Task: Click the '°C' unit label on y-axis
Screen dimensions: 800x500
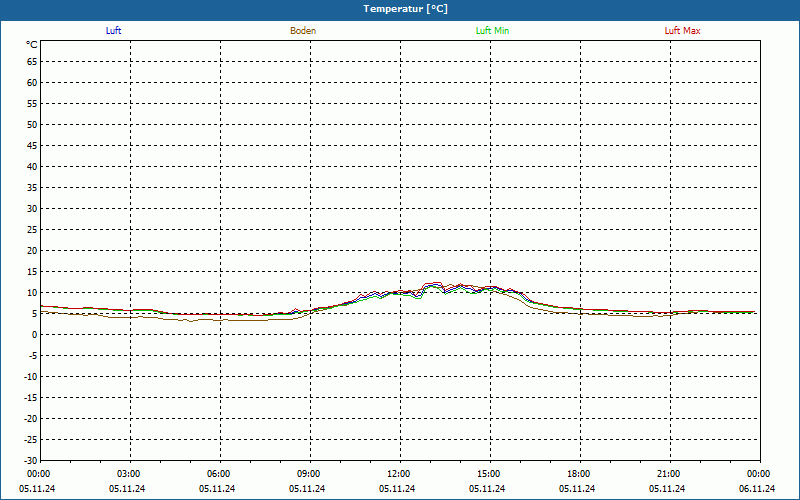Action: coord(32,45)
